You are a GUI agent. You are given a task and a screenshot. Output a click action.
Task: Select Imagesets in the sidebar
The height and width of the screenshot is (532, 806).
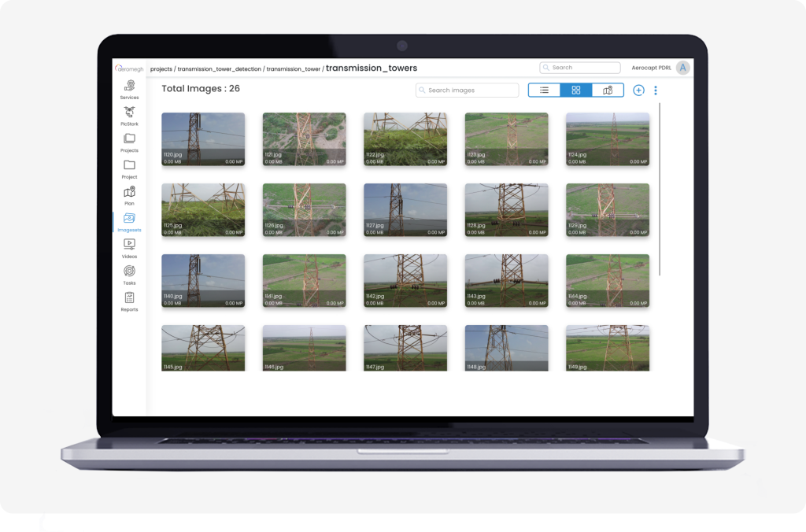click(x=129, y=222)
